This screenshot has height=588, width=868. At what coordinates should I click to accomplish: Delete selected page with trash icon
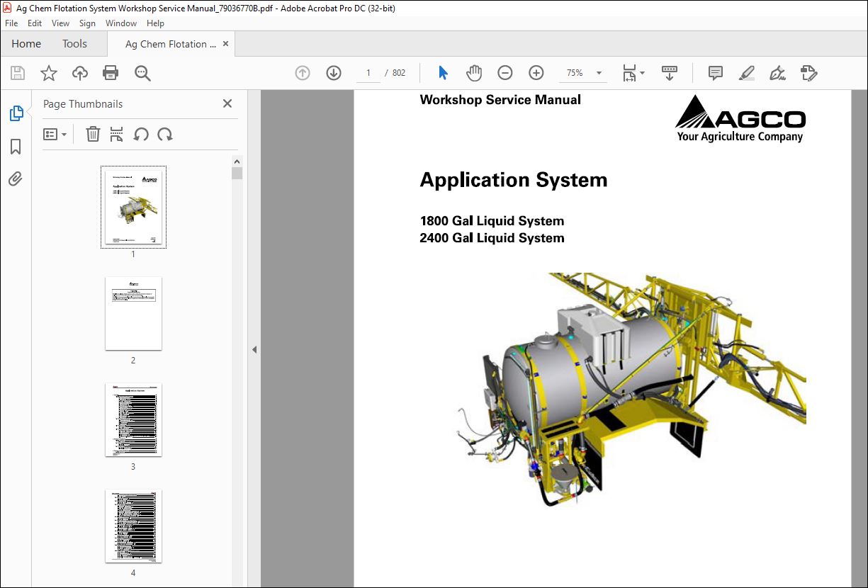[93, 134]
